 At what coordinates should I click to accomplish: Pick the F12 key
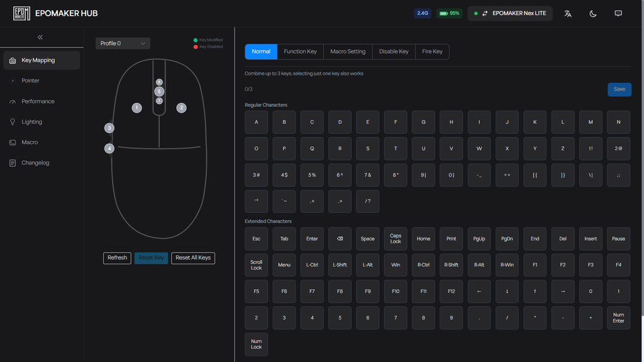pos(452,292)
